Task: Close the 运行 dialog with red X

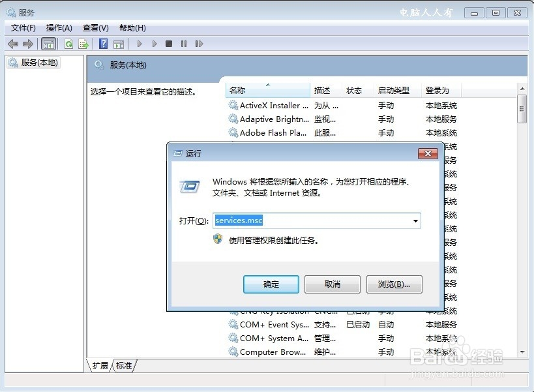Action: pos(428,153)
